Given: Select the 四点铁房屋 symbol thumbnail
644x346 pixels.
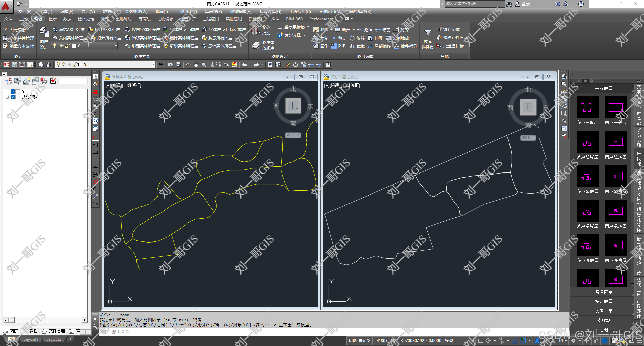Looking at the screenshot, I should click(616, 245).
